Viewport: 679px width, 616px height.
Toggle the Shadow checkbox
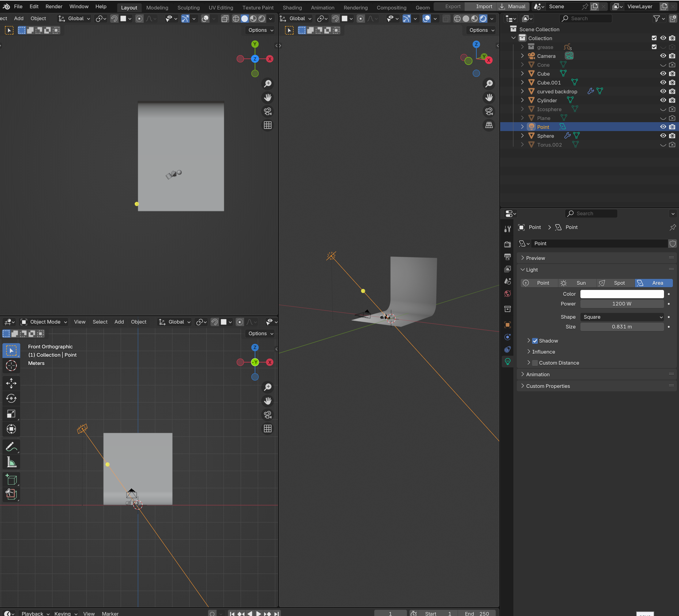pos(535,341)
